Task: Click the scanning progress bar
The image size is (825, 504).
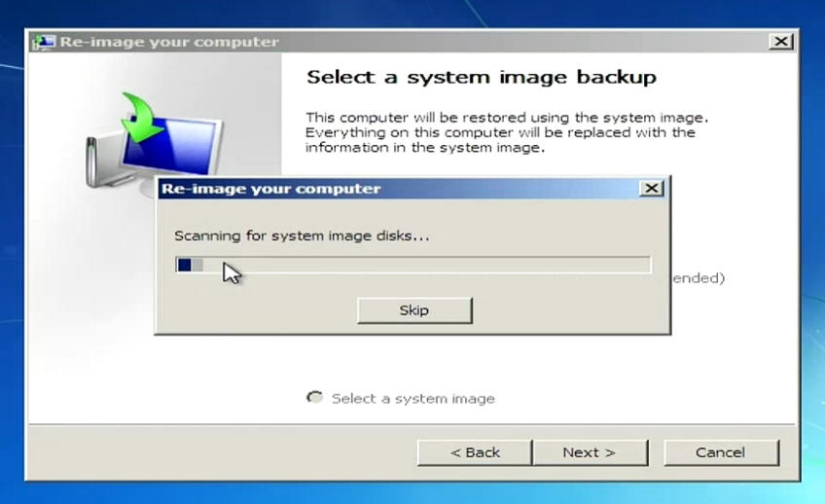Action: coord(413,265)
